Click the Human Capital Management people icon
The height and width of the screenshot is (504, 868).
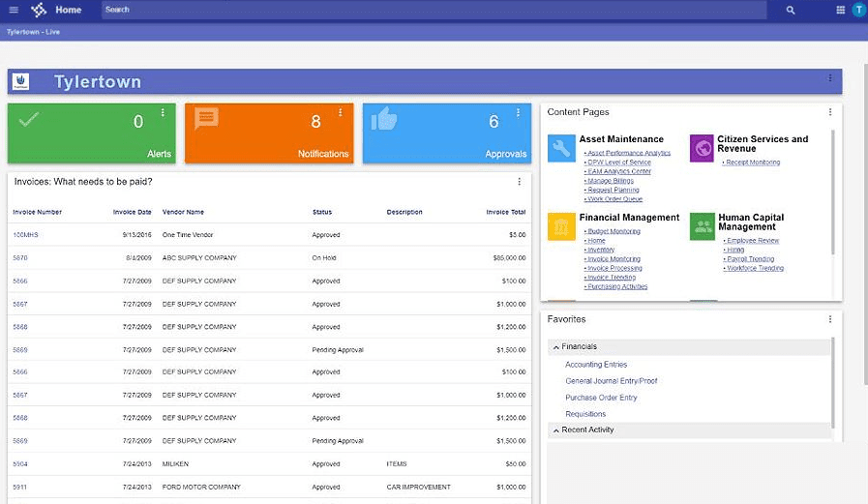coord(703,226)
